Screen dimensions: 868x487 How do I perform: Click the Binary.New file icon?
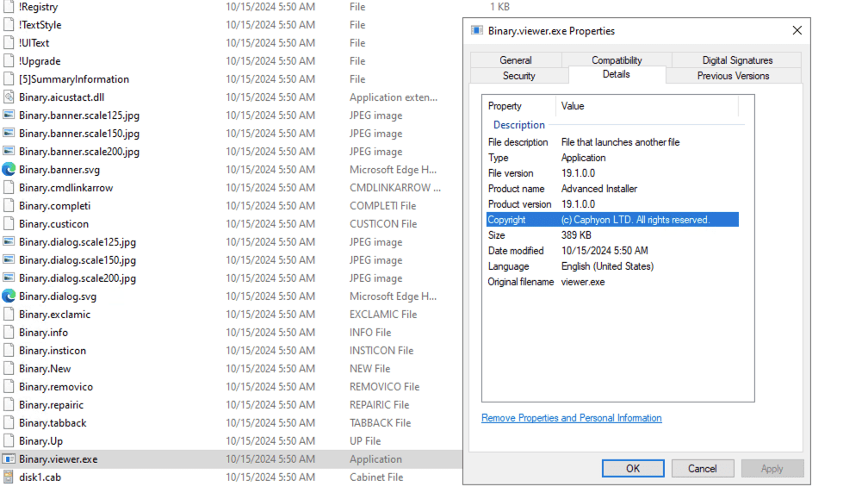click(x=9, y=368)
